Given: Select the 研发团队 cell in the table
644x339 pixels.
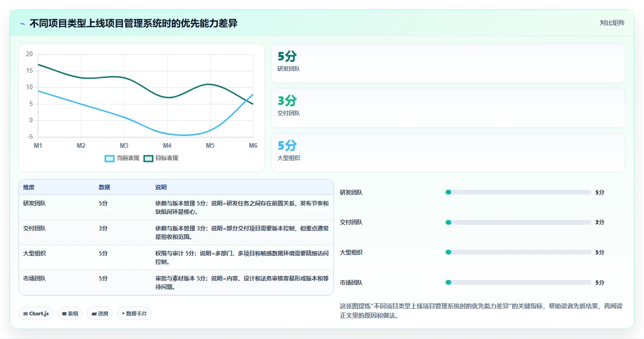Looking at the screenshot, I should coord(34,203).
